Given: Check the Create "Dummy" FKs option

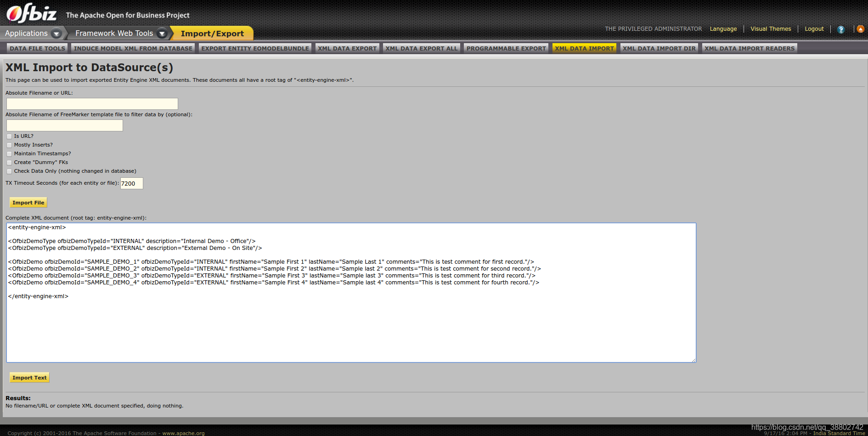Looking at the screenshot, I should click(9, 163).
